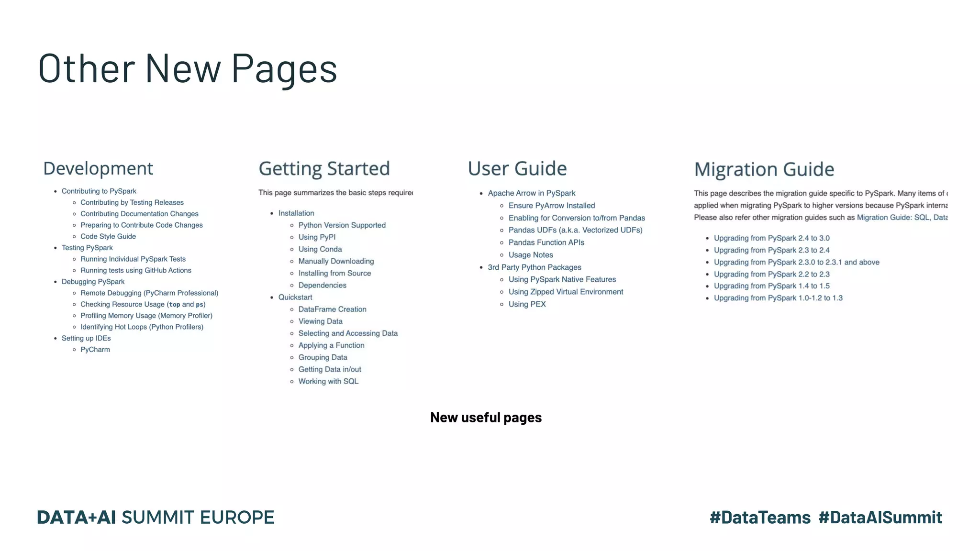Image resolution: width=980 pixels, height=551 pixels.
Task: Open the Applying a Function link
Action: (332, 345)
